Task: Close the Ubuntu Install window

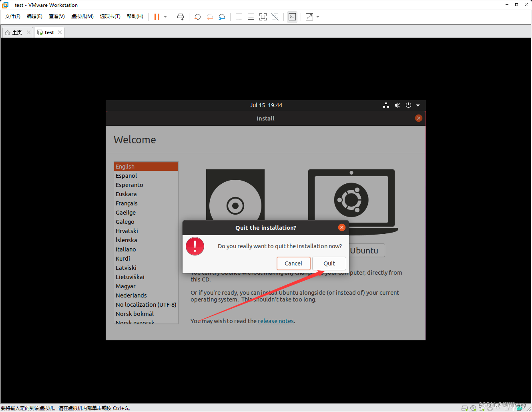Action: tap(419, 118)
